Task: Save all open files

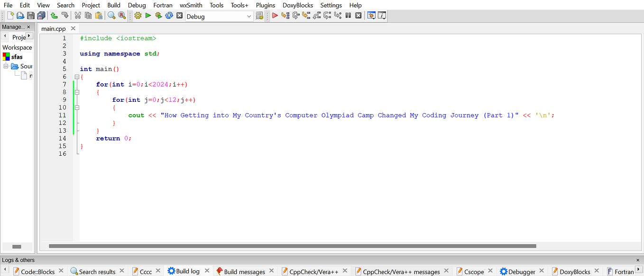Action: pyautogui.click(x=41, y=15)
